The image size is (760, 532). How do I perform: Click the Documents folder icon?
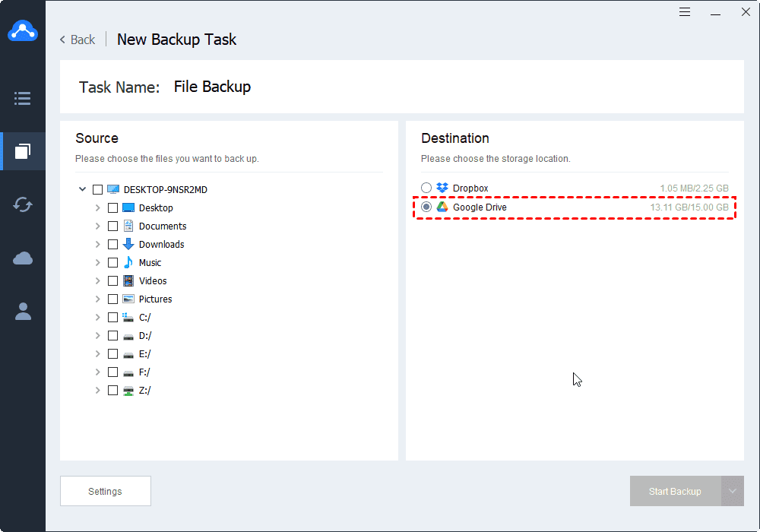click(x=128, y=226)
